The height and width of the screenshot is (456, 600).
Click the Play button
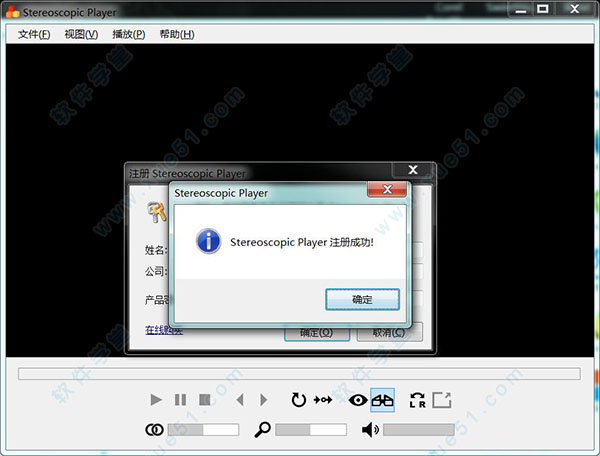pos(156,400)
